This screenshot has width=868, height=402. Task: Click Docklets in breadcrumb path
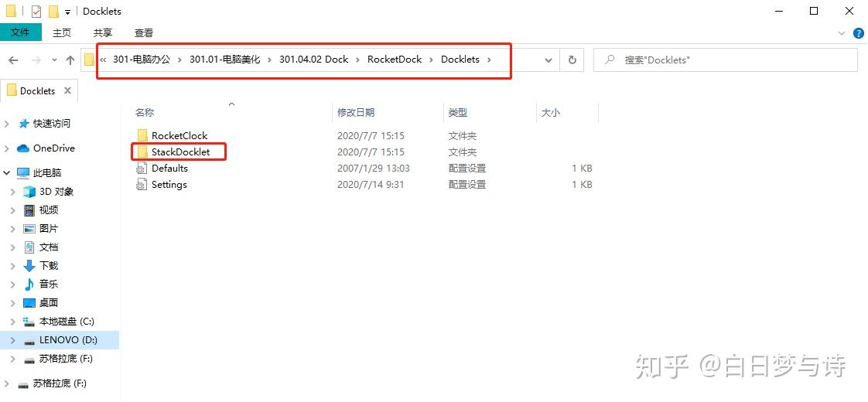click(460, 60)
